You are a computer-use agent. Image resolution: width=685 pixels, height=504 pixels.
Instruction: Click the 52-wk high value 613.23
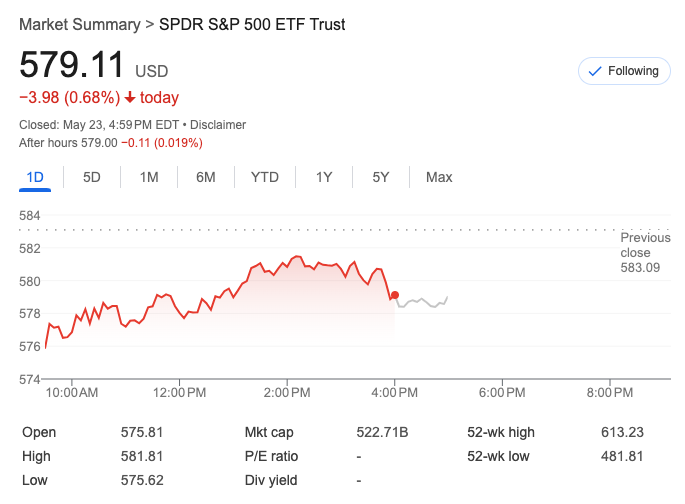click(623, 432)
